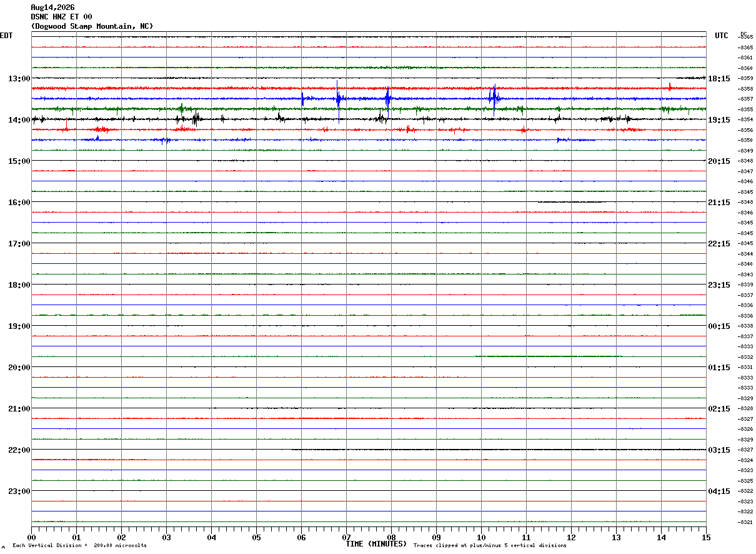
Task: Click the 23:00 EDT time label
Action: (x=19, y=491)
